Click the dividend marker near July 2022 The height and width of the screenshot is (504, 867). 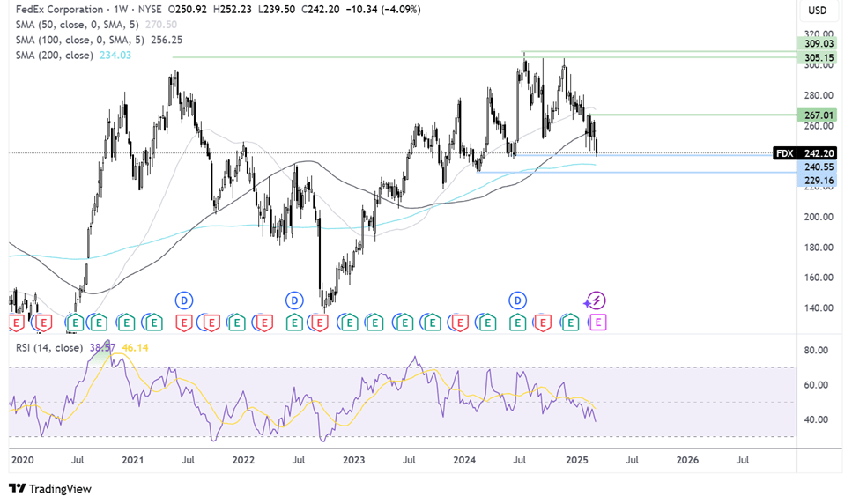[294, 301]
